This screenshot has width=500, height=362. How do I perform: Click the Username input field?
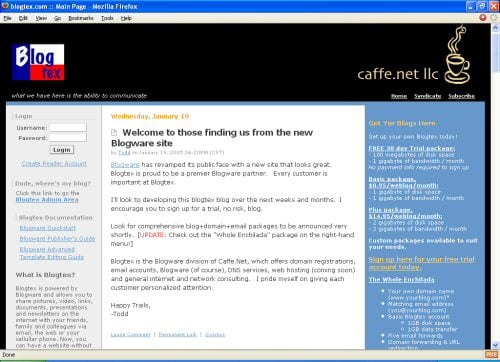tap(68, 128)
